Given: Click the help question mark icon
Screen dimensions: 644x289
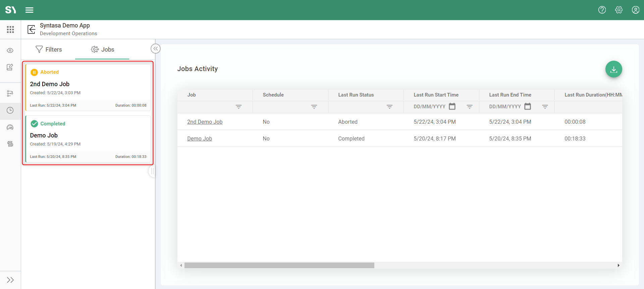Looking at the screenshot, I should (602, 10).
